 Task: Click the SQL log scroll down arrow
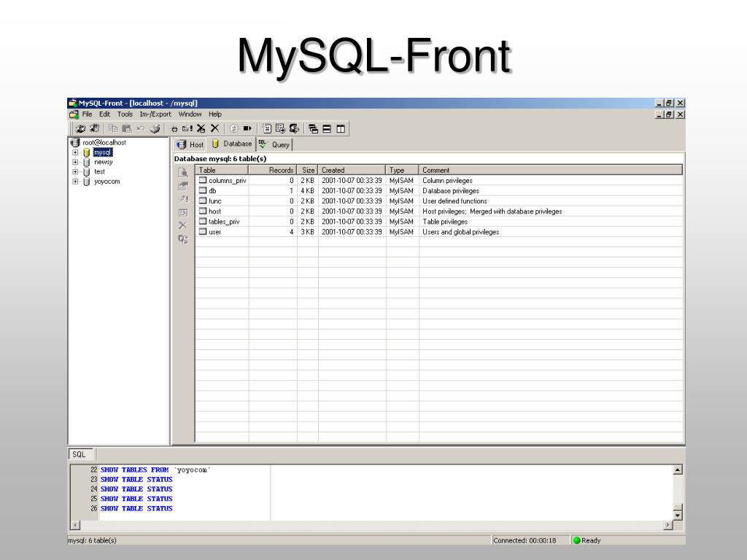(x=678, y=516)
